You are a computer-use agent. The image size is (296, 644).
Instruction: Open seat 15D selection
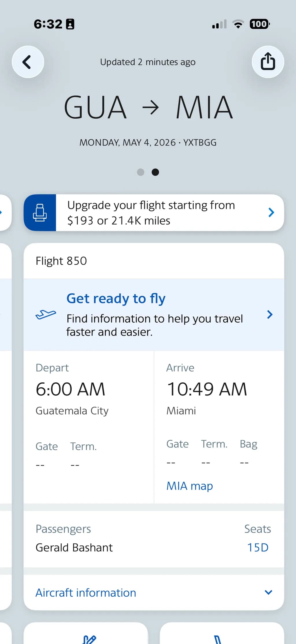tap(258, 547)
